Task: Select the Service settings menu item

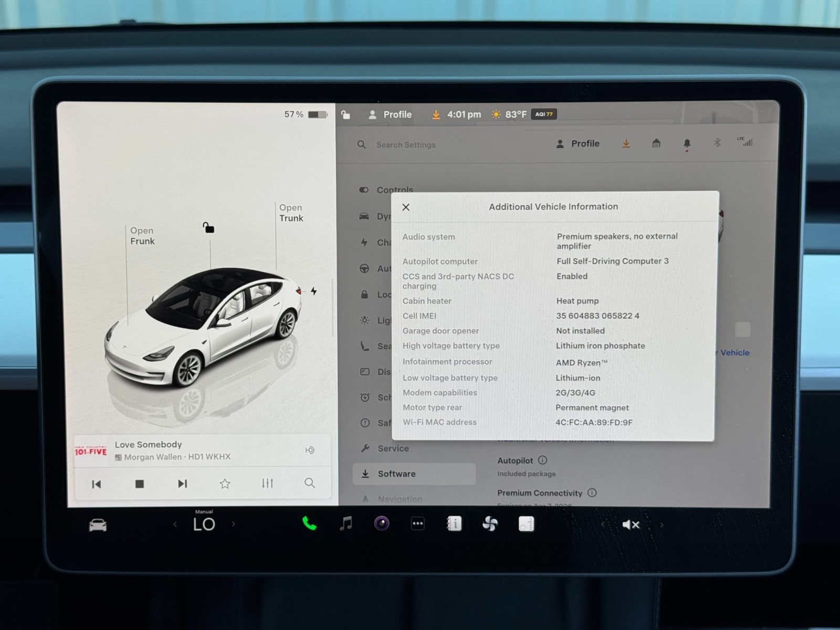Action: [x=393, y=448]
